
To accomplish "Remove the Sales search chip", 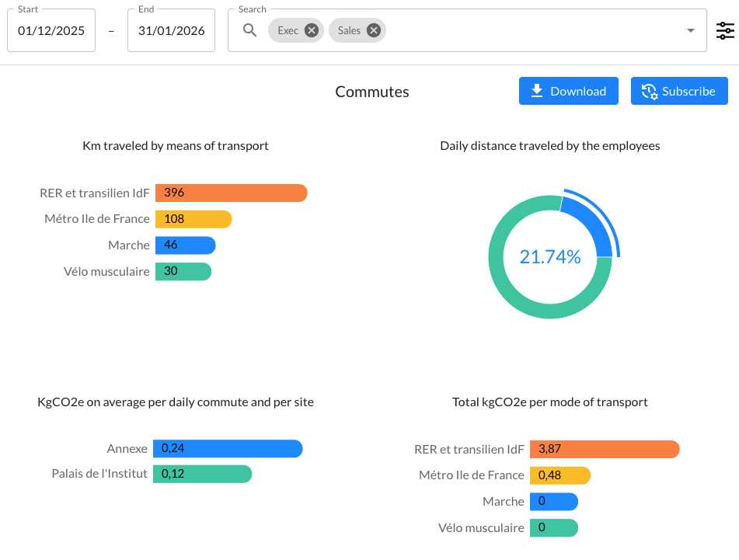I will point(373,30).
